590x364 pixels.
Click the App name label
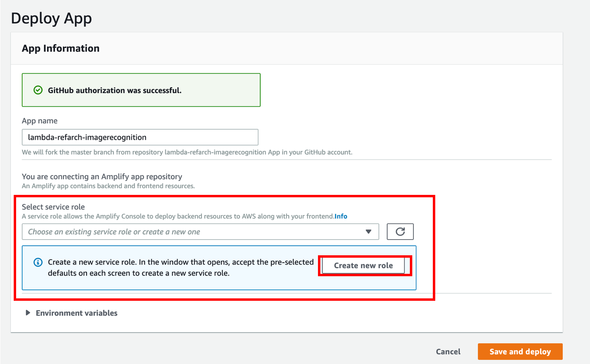pos(39,121)
